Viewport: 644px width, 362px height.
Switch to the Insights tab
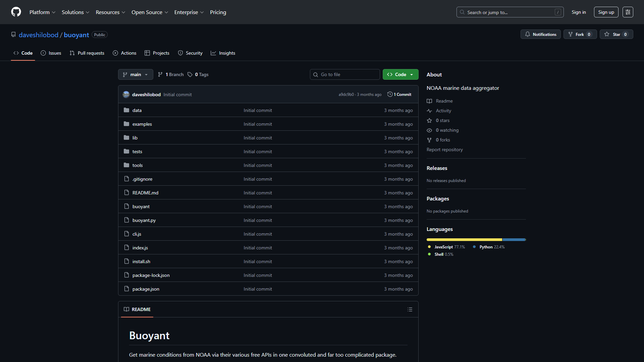[223, 53]
